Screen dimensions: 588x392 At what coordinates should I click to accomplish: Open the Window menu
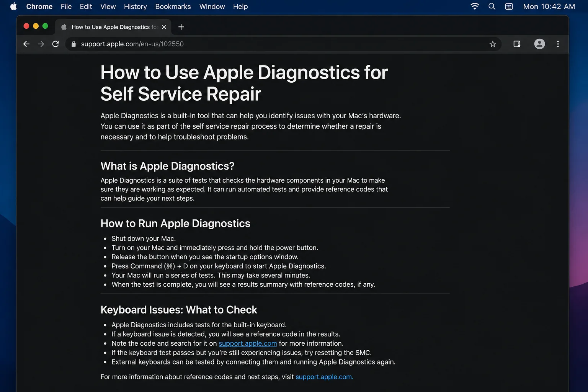(x=212, y=7)
